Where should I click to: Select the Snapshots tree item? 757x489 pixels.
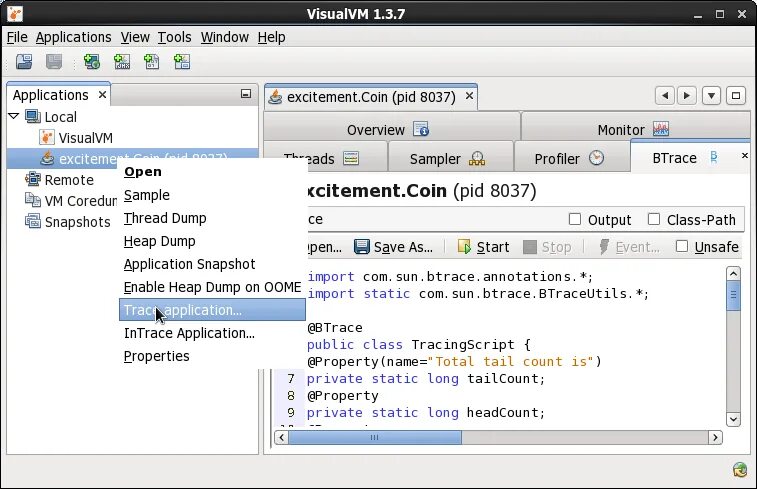point(78,222)
